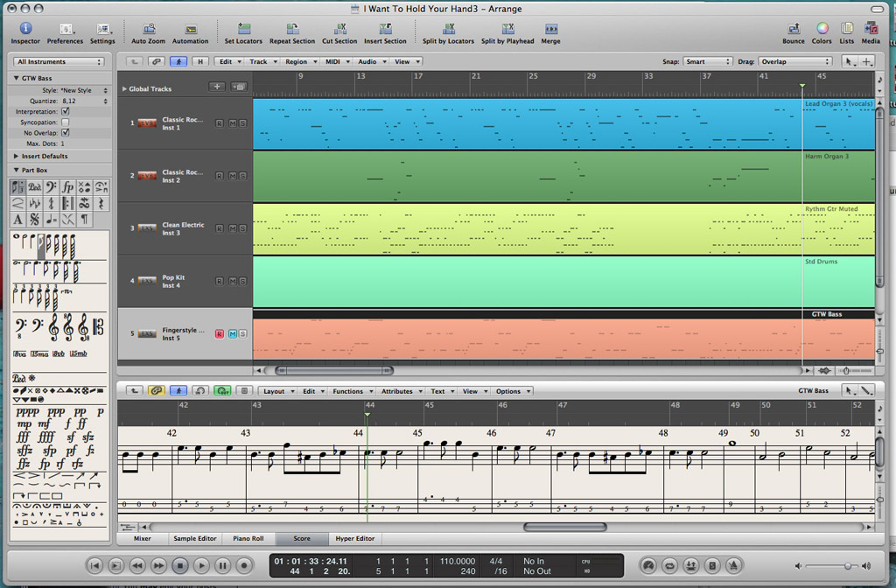Viewport: 896px width, 588px height.
Task: Open the Quantize 8,12 dropdown
Action: [85, 101]
